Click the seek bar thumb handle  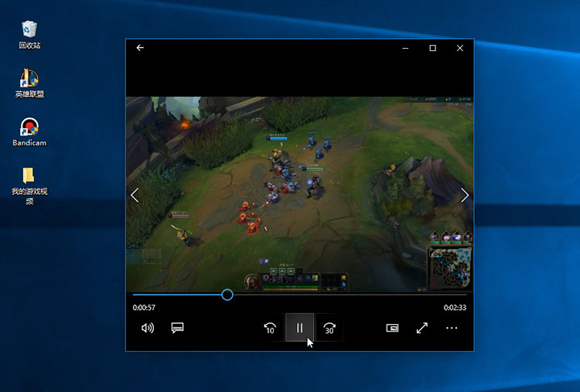(x=227, y=295)
